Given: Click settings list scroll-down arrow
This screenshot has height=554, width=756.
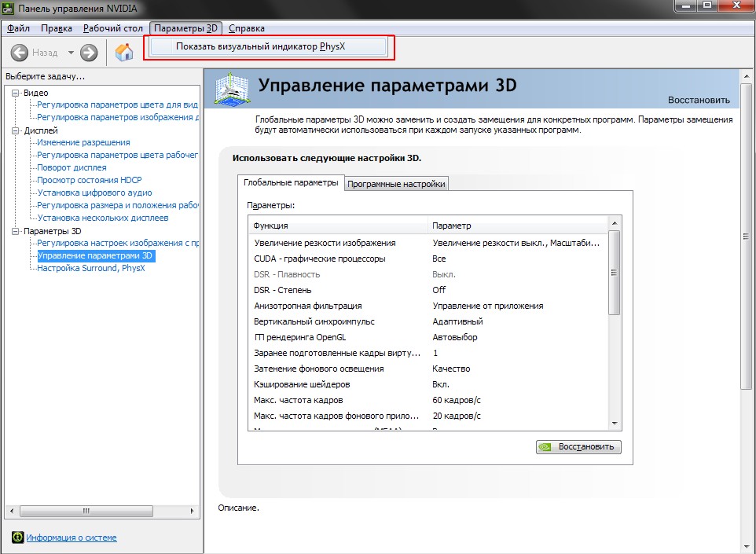Looking at the screenshot, I should click(x=615, y=424).
